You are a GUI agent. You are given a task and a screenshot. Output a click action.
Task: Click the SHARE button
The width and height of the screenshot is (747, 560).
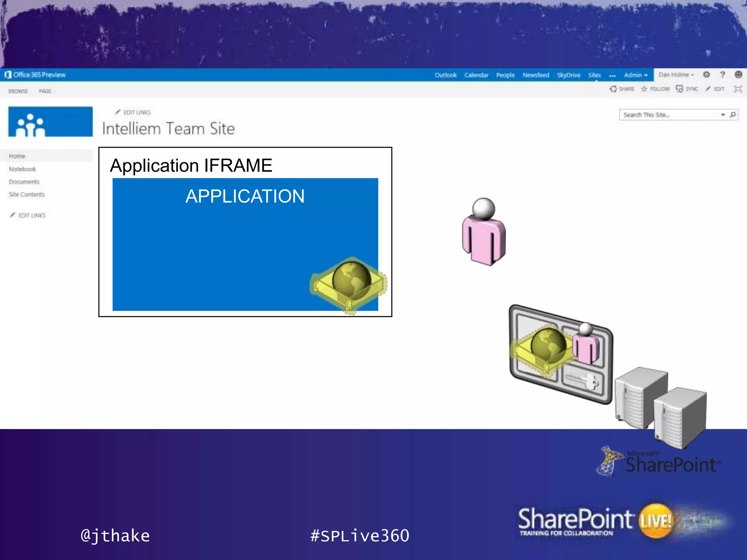(x=622, y=89)
